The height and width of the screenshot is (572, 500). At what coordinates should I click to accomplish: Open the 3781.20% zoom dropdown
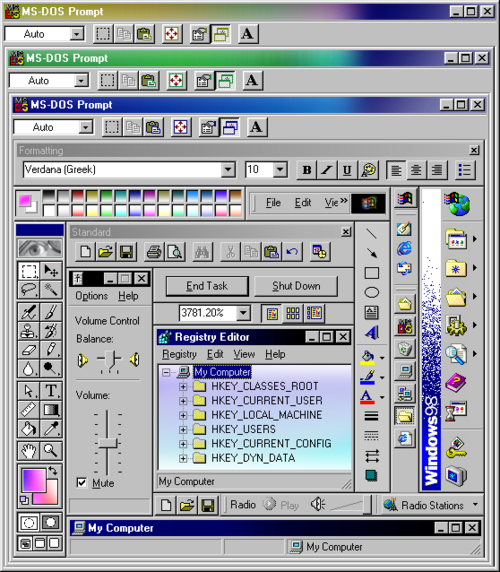(243, 313)
